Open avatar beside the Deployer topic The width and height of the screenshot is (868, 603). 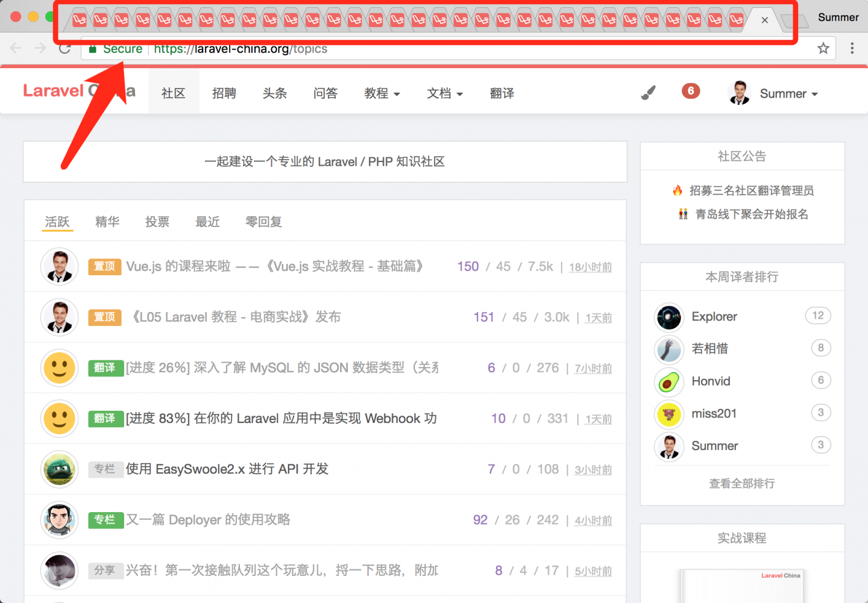60,519
